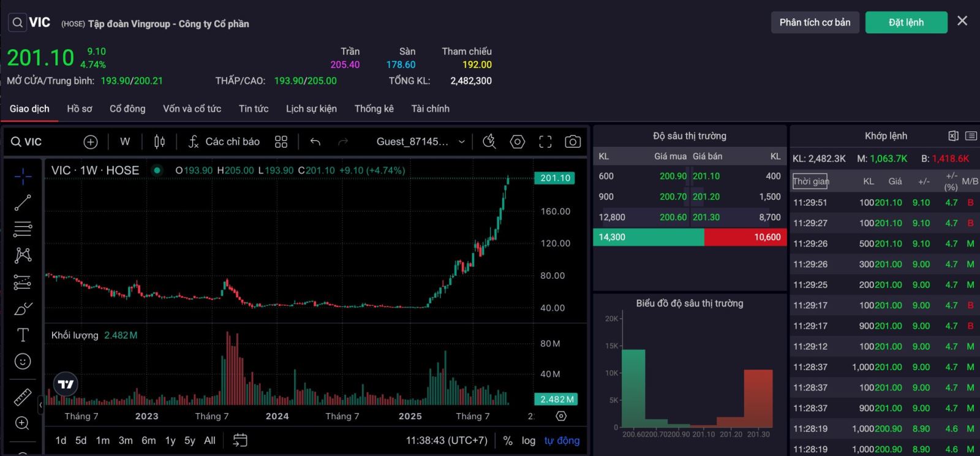
Task: Open the candlestick chart style menu
Action: 159,142
